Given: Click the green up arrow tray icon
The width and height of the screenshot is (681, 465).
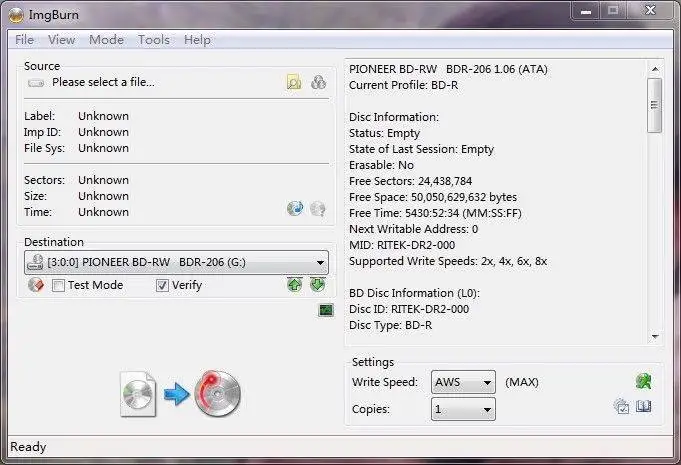Looking at the screenshot, I should (x=294, y=285).
